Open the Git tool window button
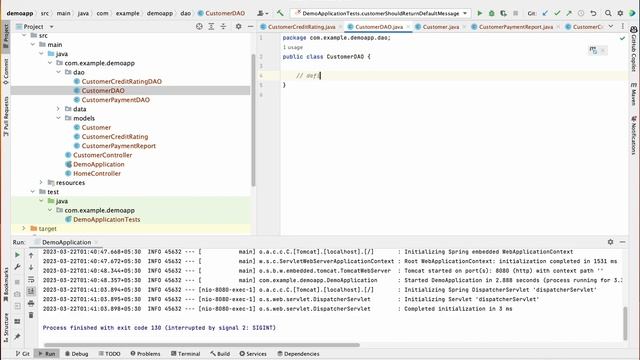Screen dimensions: 640x360 tap(22, 354)
